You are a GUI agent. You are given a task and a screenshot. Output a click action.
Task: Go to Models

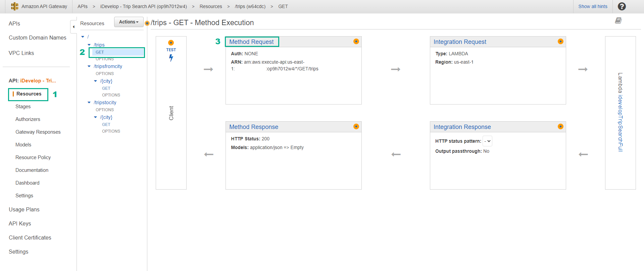[23, 145]
